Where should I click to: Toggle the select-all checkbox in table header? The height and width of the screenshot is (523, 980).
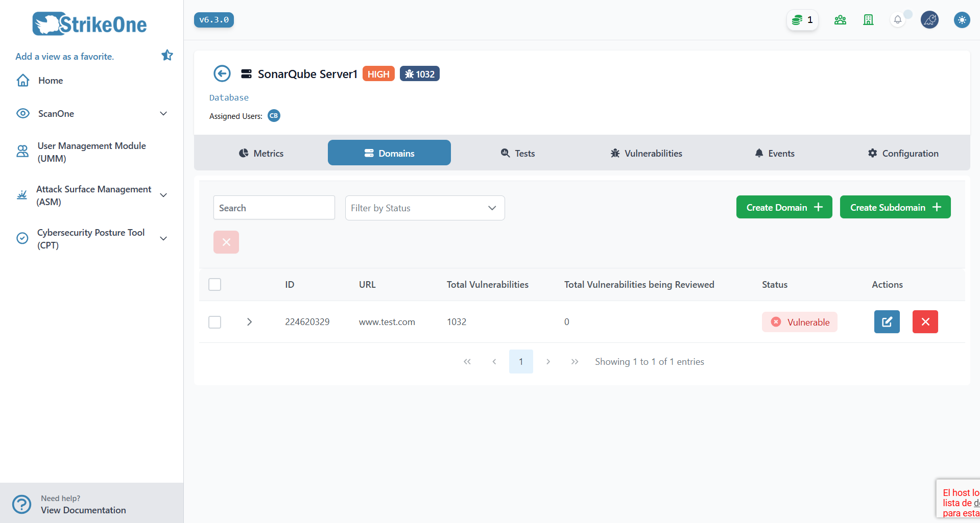click(x=214, y=284)
